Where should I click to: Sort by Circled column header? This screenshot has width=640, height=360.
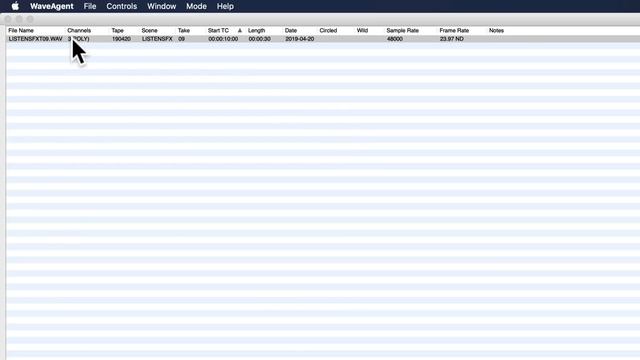pyautogui.click(x=328, y=31)
